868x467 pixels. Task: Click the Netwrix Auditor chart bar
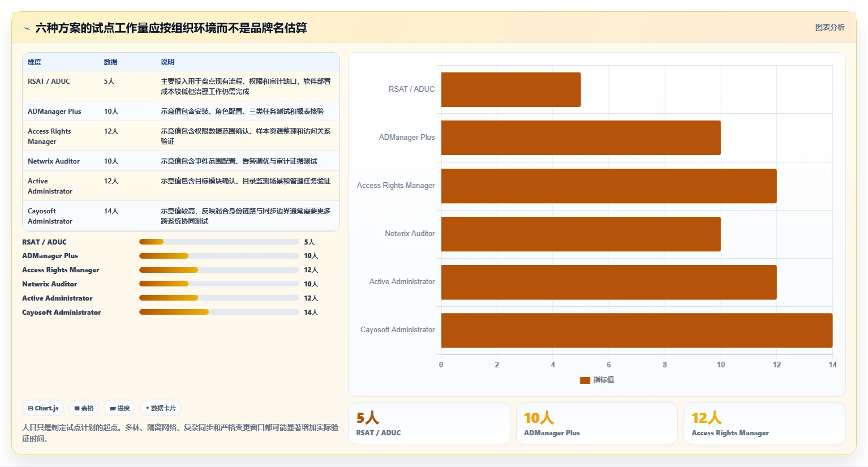[581, 234]
